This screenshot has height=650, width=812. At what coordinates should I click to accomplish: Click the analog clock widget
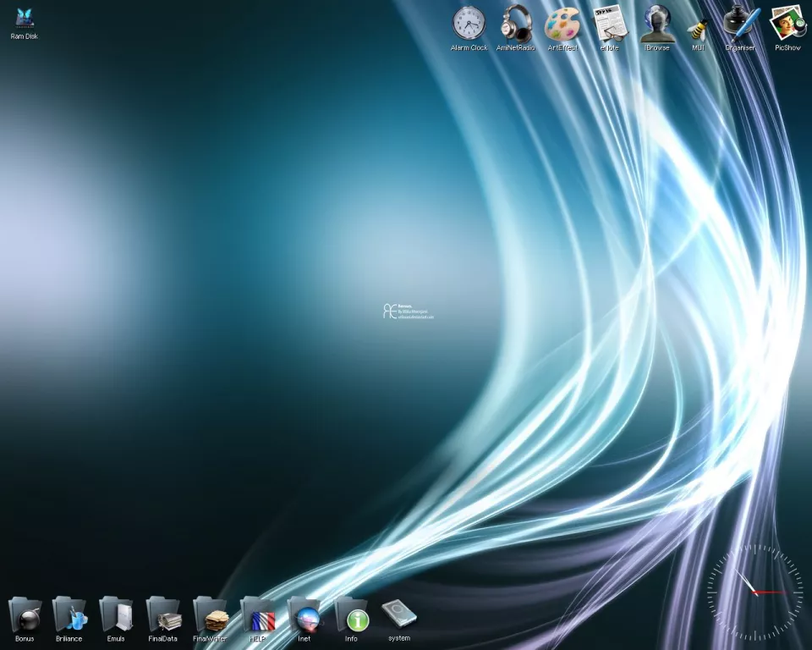pyautogui.click(x=754, y=592)
